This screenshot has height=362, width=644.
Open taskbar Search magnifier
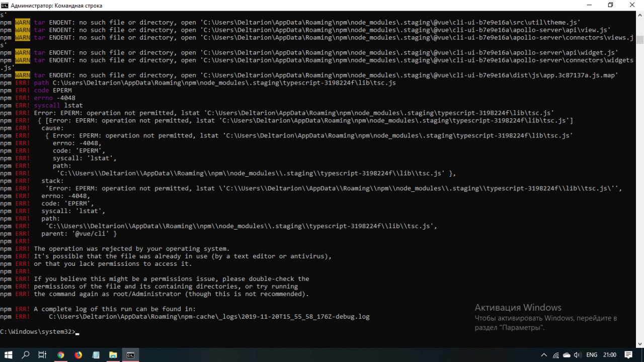[x=26, y=354]
